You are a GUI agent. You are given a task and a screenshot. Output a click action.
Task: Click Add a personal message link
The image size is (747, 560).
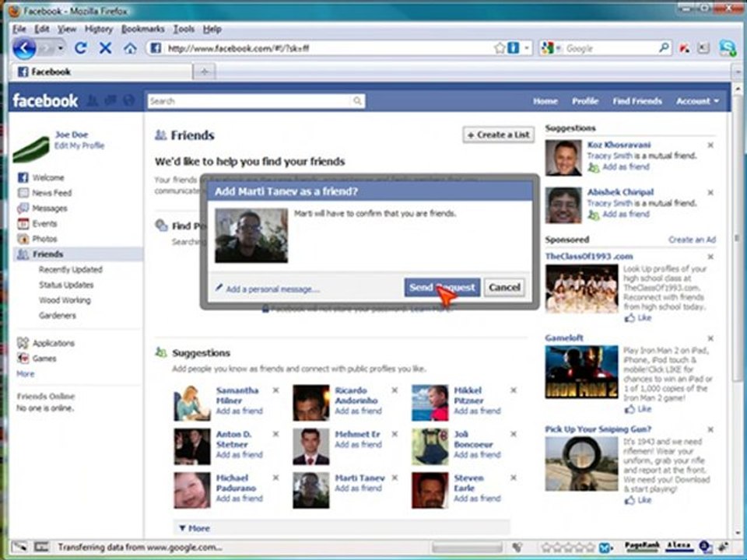click(x=272, y=289)
